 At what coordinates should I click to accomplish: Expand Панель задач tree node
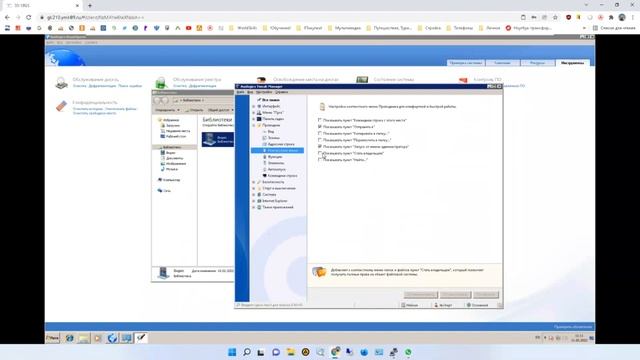point(254,119)
